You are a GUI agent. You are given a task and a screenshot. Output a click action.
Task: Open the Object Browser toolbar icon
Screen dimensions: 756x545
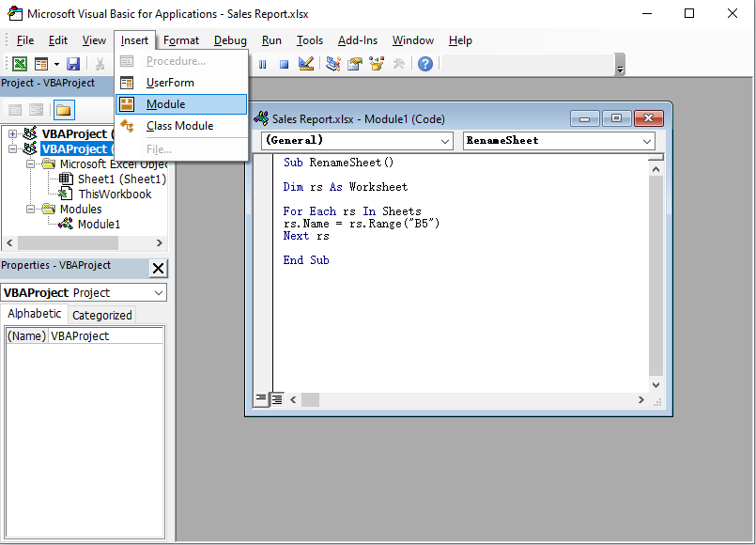click(377, 64)
